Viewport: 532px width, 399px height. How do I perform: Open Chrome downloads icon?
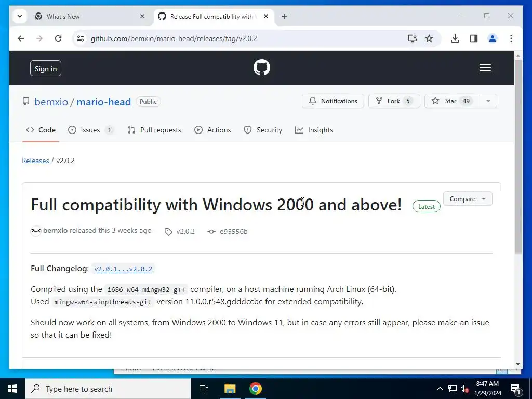click(x=455, y=38)
